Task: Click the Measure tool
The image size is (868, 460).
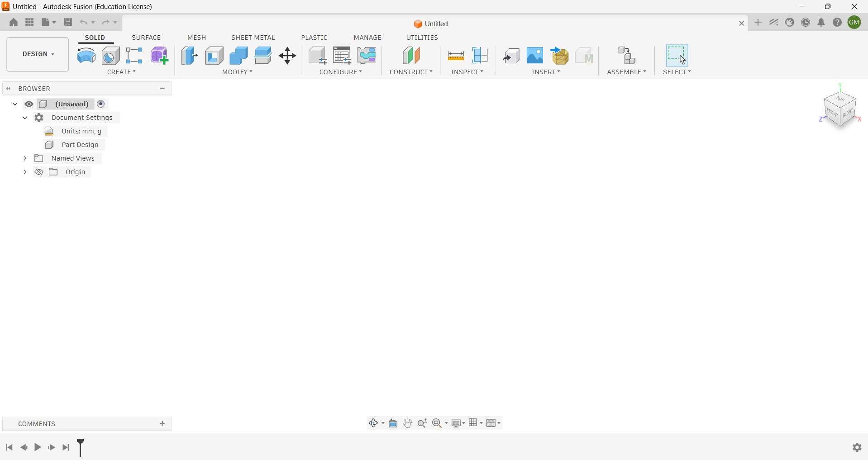Action: [x=456, y=56]
